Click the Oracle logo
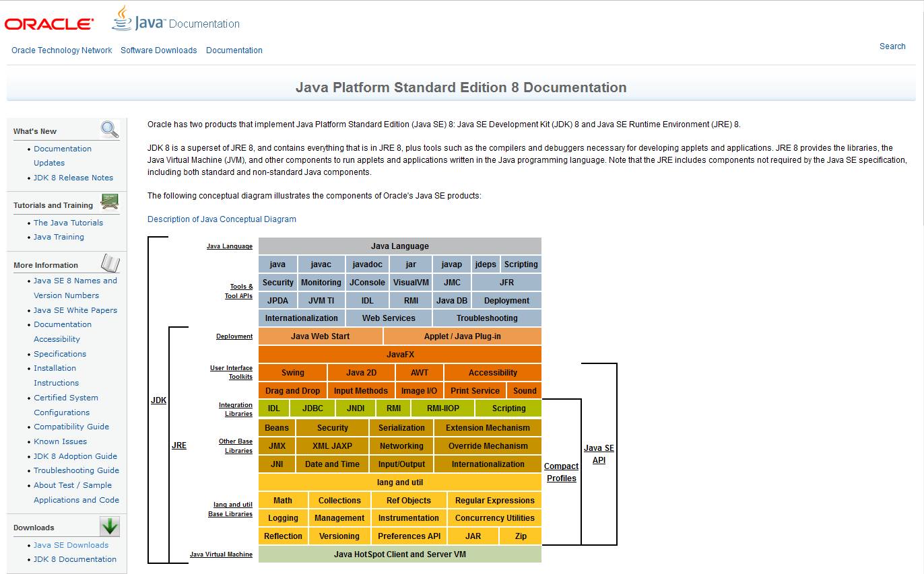Viewport: 924px width, 574px height. pyautogui.click(x=49, y=24)
